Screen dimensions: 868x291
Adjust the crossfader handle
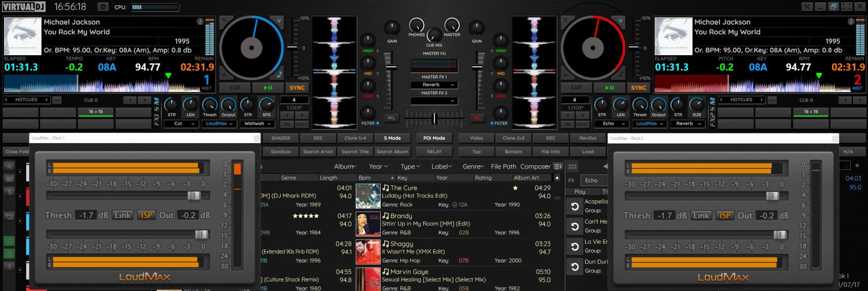[434, 118]
